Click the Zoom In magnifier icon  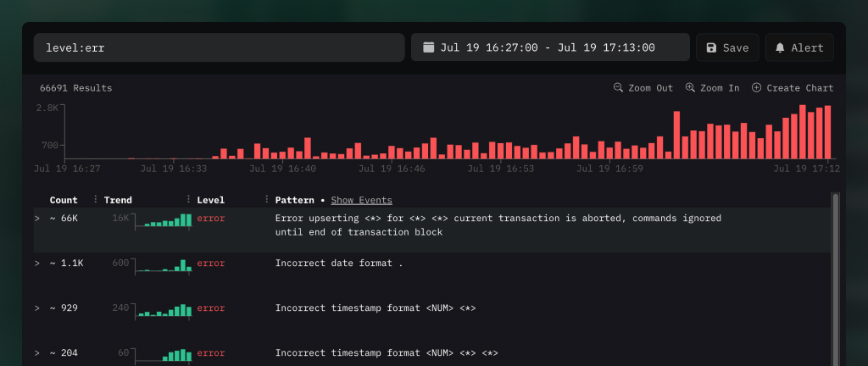pos(690,87)
